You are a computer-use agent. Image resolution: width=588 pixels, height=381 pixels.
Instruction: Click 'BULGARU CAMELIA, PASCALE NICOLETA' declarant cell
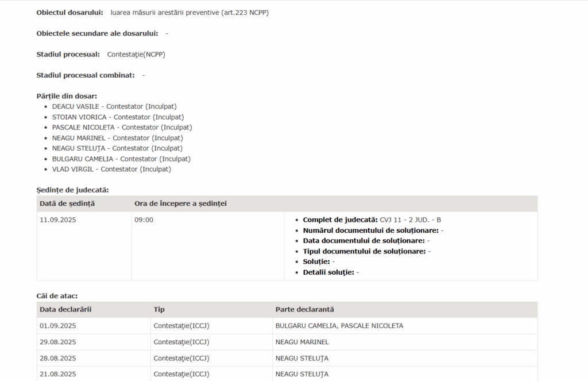[x=339, y=326]
